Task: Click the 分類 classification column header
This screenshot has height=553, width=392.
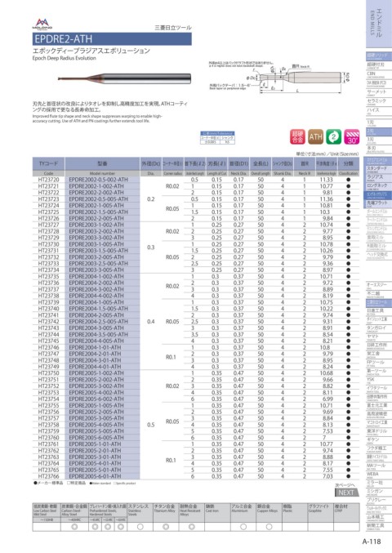Action: [x=348, y=164]
